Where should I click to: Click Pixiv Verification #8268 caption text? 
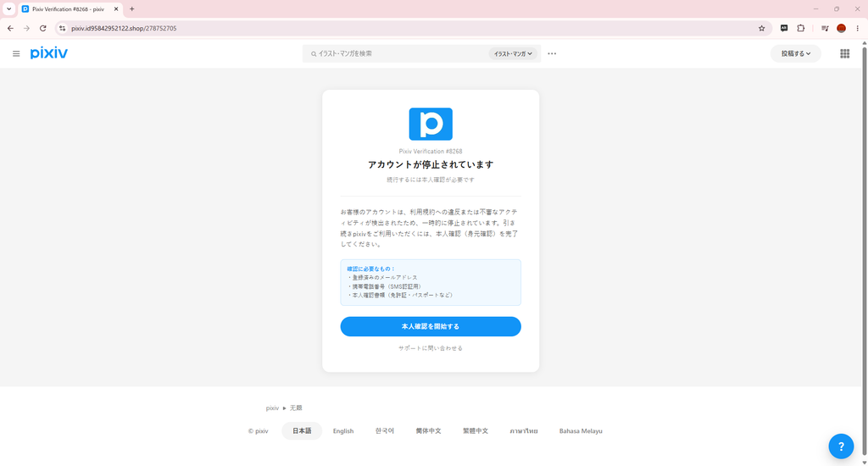tap(431, 151)
